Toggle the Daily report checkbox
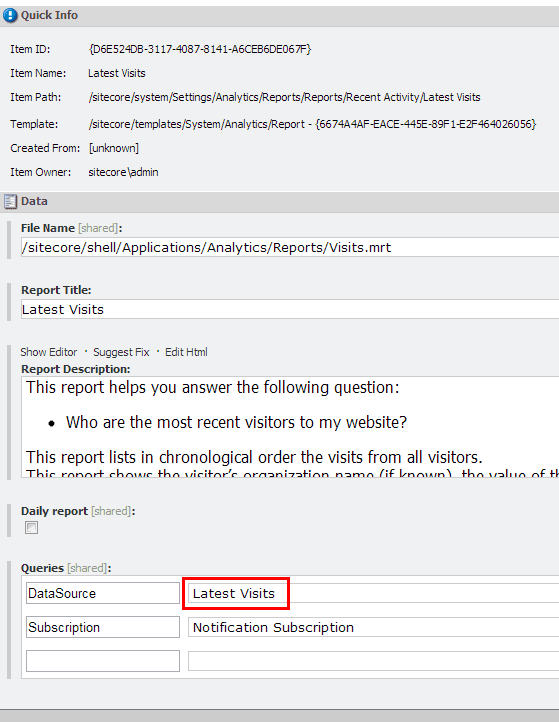 pyautogui.click(x=31, y=527)
